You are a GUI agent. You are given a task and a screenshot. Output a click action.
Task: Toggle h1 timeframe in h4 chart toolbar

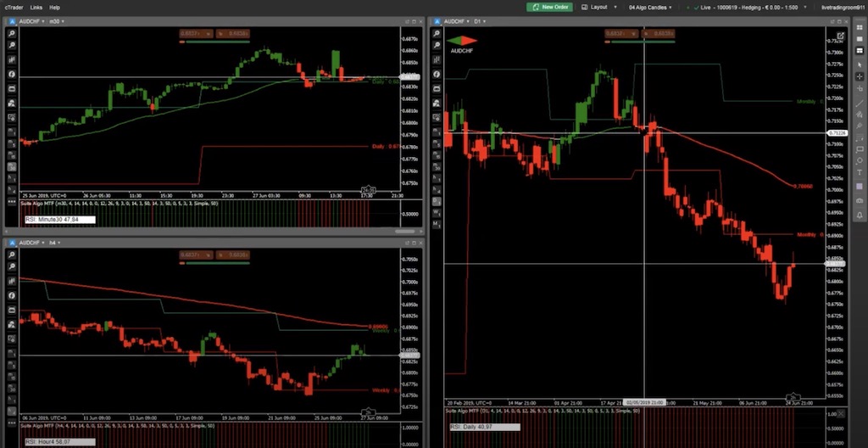(x=12, y=400)
